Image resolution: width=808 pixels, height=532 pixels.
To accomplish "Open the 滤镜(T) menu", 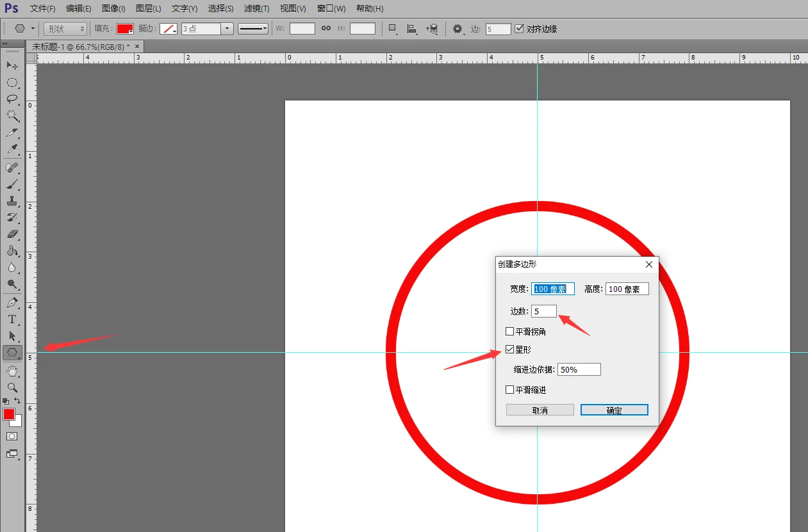I will (x=256, y=8).
